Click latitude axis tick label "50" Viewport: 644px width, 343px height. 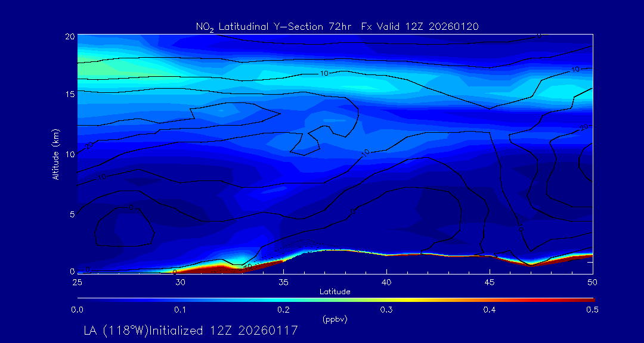(x=593, y=282)
